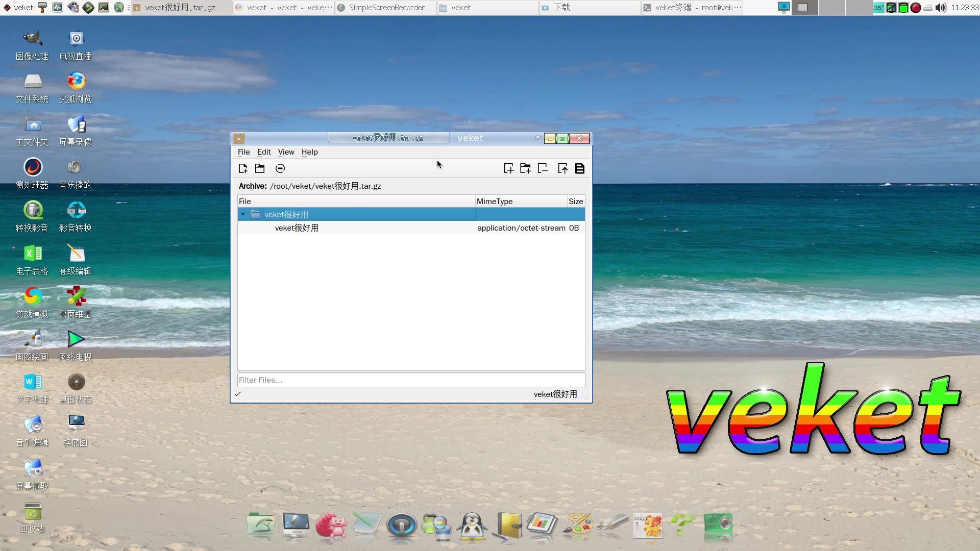Click the Remove File icon
Screen dimensions: 980x551
(x=543, y=168)
